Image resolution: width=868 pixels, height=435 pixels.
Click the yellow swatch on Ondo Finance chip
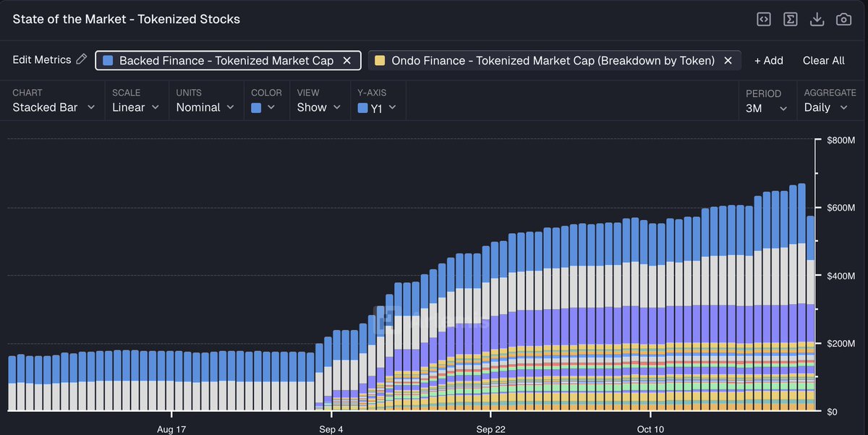[380, 61]
